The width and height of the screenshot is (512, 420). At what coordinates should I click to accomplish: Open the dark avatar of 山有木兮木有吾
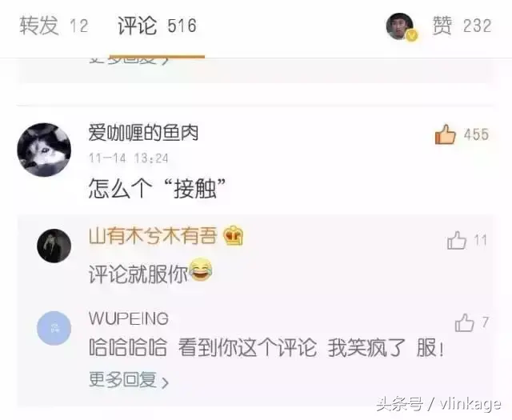pos(54,246)
